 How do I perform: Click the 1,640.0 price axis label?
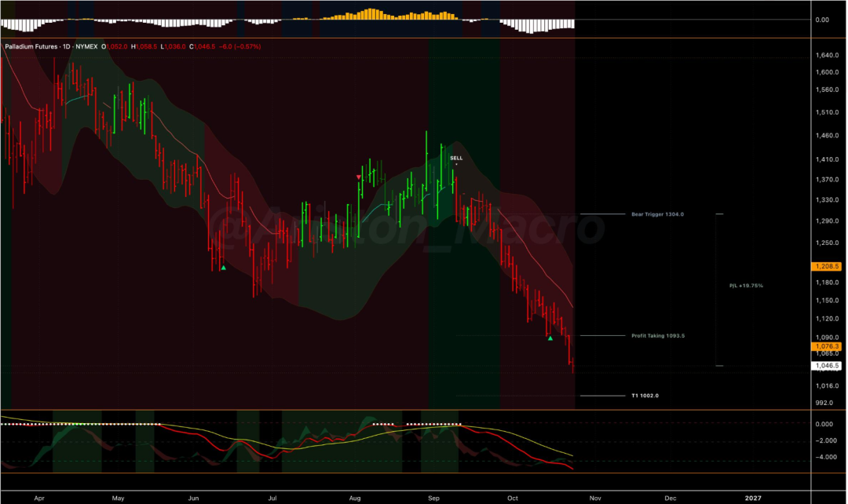827,55
